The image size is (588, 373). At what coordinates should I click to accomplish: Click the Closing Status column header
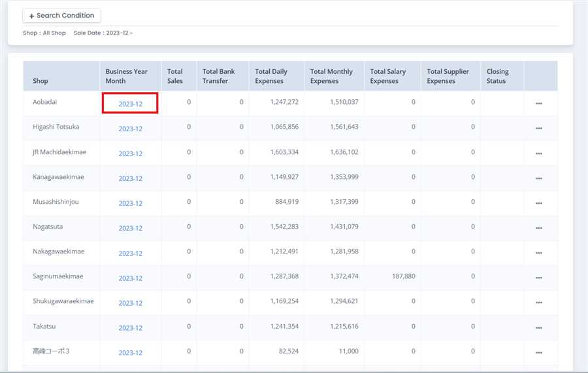[497, 76]
